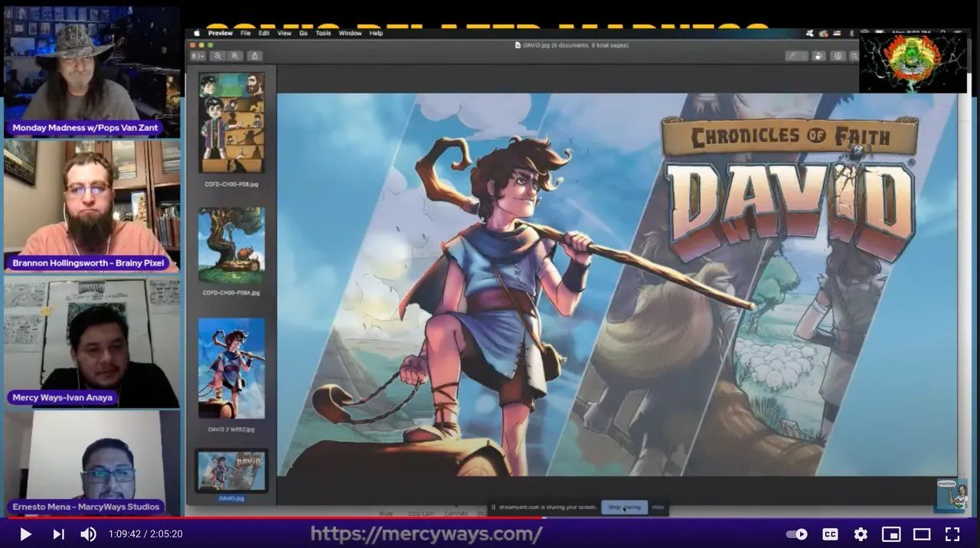Turn on closed captions CC

[829, 534]
